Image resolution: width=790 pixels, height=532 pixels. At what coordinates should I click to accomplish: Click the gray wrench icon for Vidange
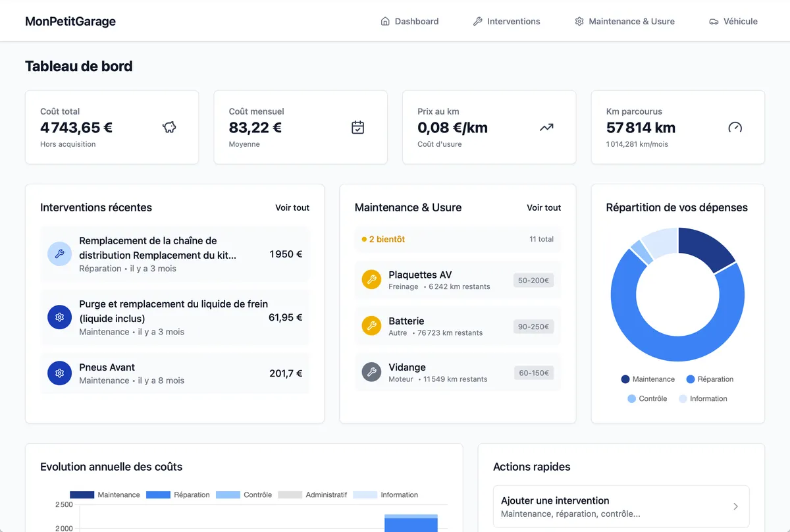[372, 372]
